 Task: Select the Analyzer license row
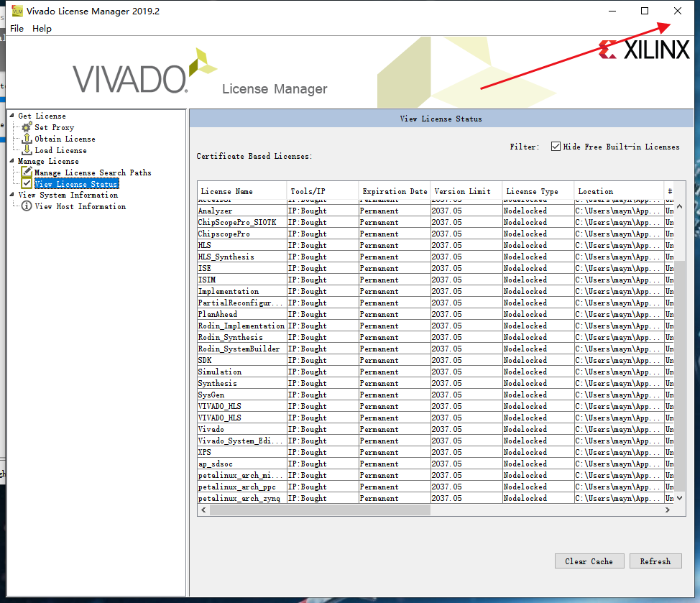pyautogui.click(x=436, y=211)
